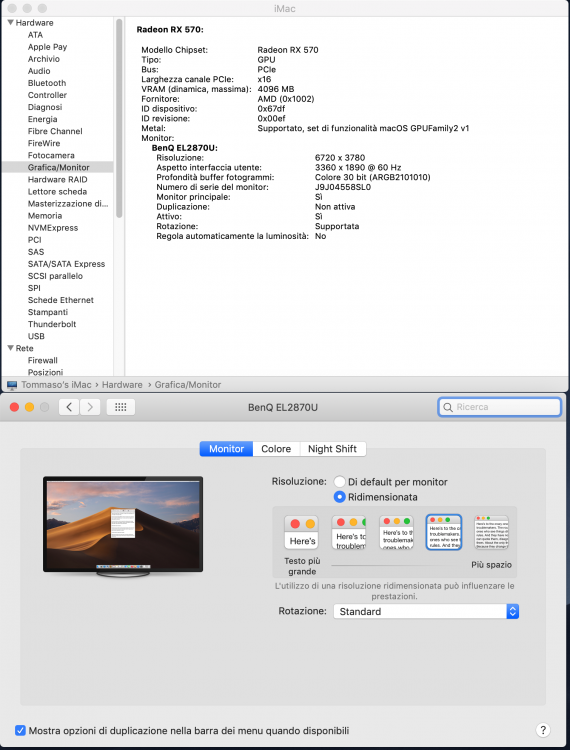
Task: Select ATA in the sidebar
Action: click(x=35, y=35)
